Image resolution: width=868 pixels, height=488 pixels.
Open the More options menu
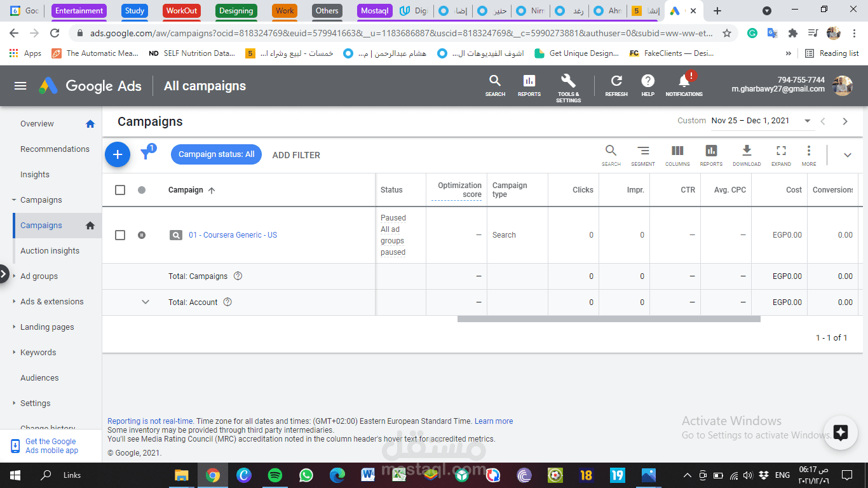pyautogui.click(x=809, y=154)
